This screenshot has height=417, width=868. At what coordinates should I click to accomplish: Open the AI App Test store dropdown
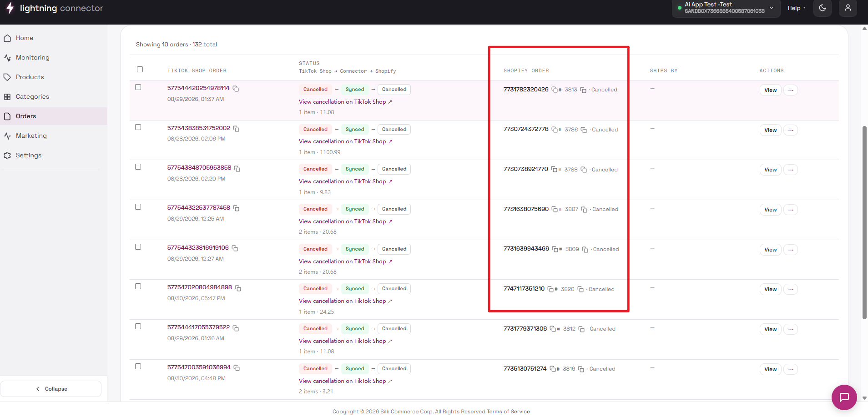click(725, 8)
